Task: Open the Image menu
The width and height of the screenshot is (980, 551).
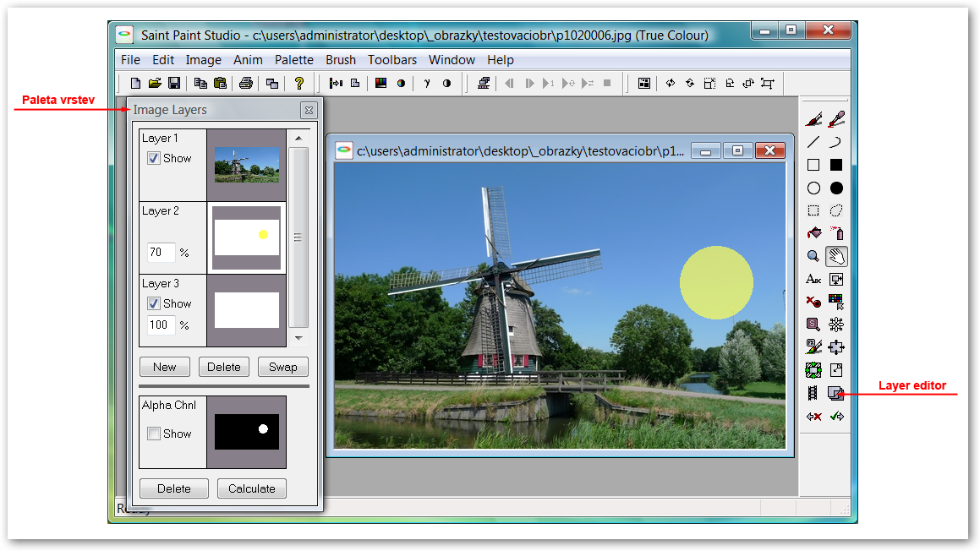Action: 204,60
